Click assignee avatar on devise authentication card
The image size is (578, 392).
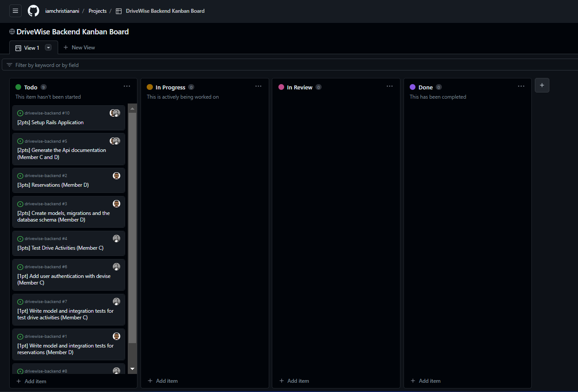tap(116, 266)
